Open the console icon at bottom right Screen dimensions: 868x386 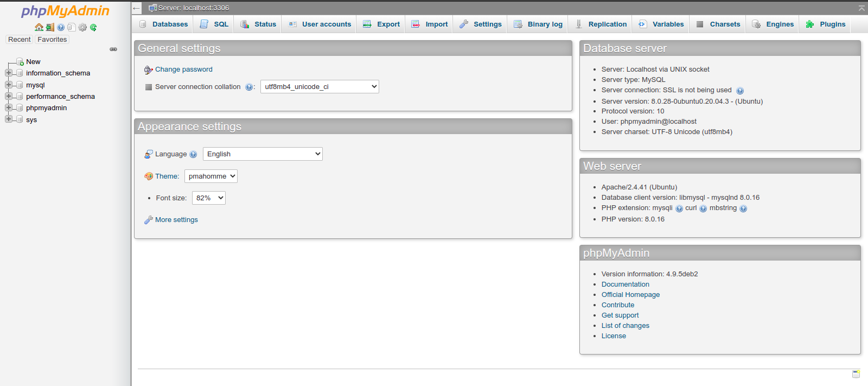[856, 374]
